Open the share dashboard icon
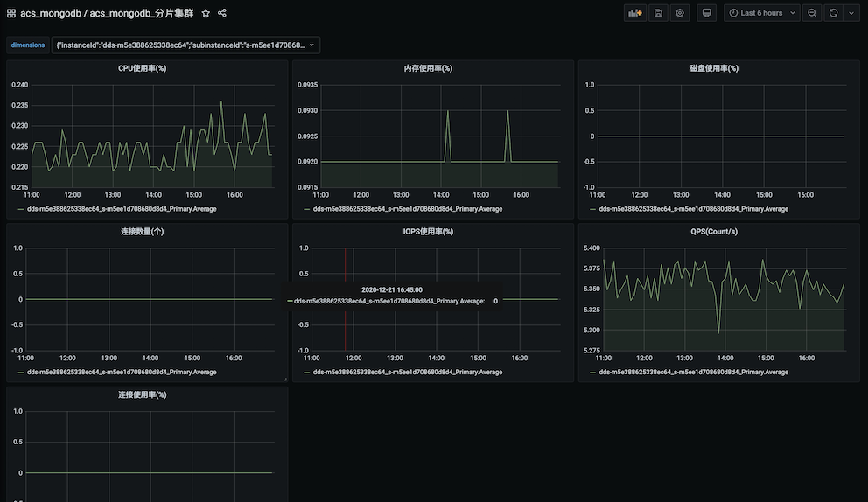Viewport: 868px width, 502px height. pos(222,13)
